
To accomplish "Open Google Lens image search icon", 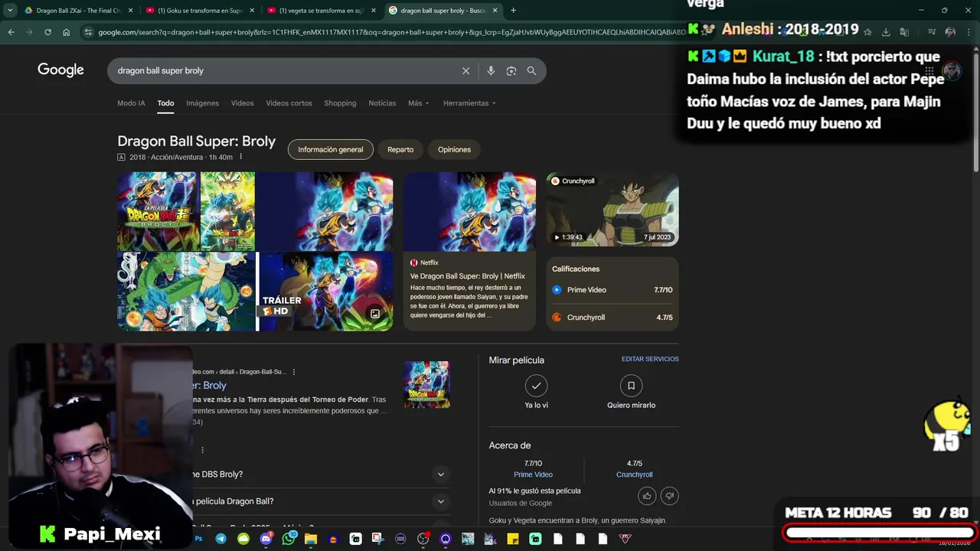I will point(511,70).
